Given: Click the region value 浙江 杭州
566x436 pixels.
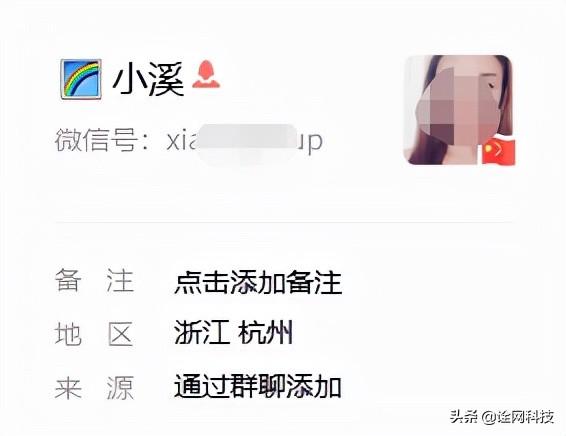Looking at the screenshot, I should (x=233, y=333).
